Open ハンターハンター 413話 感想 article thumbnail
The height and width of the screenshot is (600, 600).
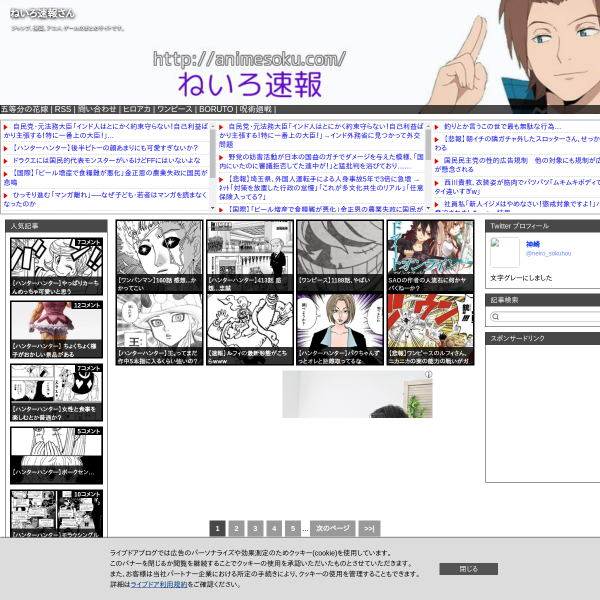click(250, 256)
